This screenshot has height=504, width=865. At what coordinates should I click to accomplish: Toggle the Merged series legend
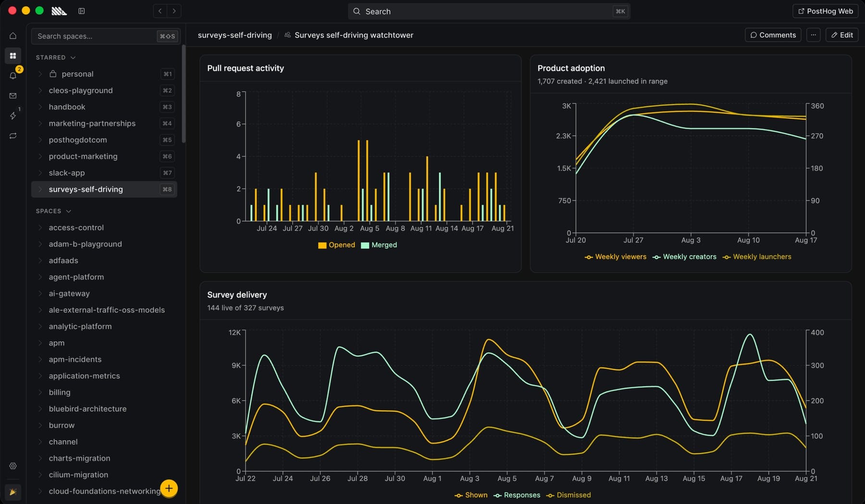(379, 245)
